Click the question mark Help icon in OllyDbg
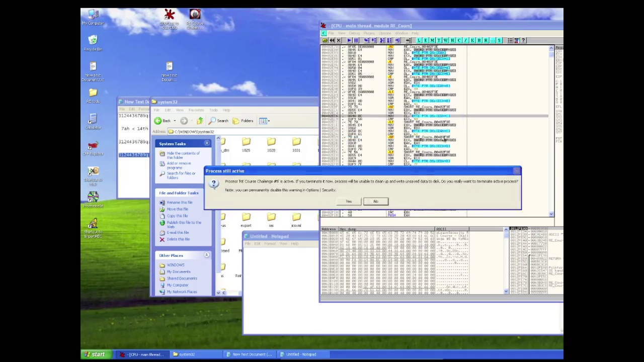The image size is (644, 362). [523, 40]
